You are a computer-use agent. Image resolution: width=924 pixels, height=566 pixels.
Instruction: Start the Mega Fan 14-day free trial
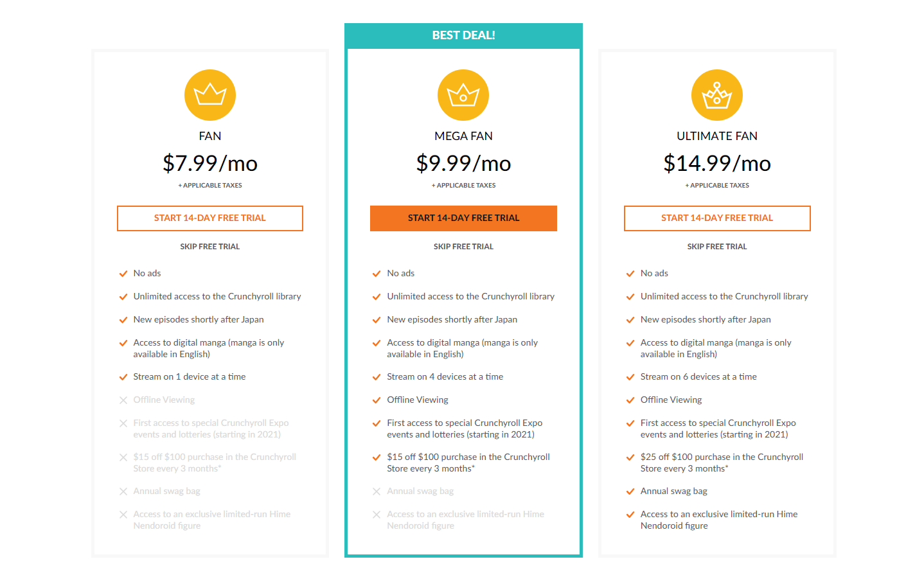pyautogui.click(x=463, y=218)
